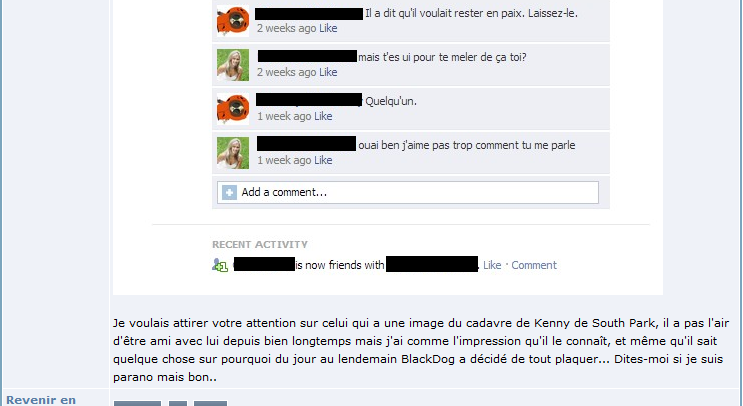This screenshot has height=406, width=743.
Task: Click Kenny avatar beside the 'Quelqu'un.' comment
Action: coord(233,109)
